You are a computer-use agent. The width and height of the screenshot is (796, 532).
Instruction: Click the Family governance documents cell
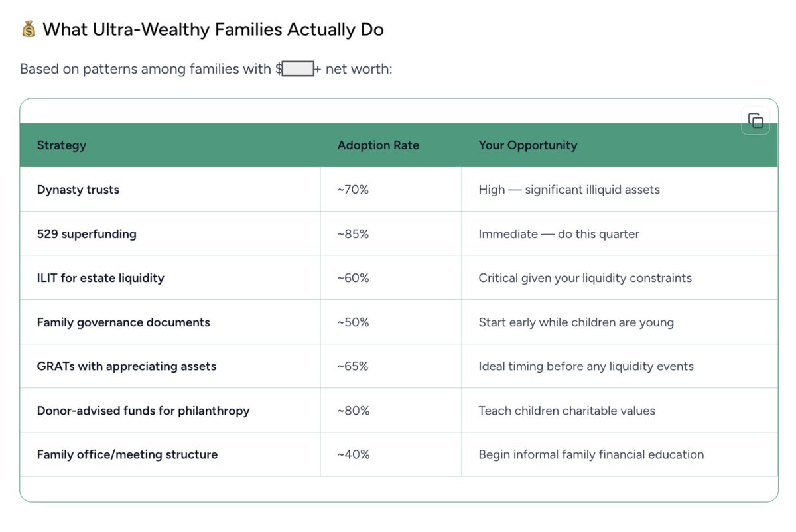[123, 322]
